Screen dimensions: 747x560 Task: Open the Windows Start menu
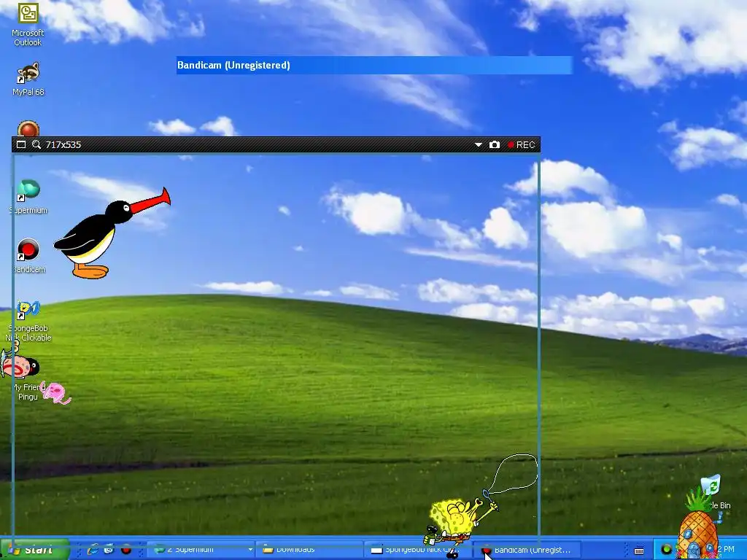[x=34, y=550]
